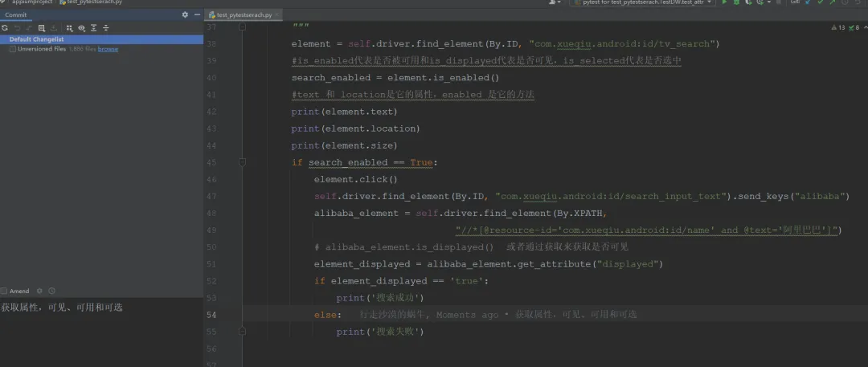Image resolution: width=868 pixels, height=367 pixels.
Task: Open commit options gear beside Amend
Action: [39, 292]
